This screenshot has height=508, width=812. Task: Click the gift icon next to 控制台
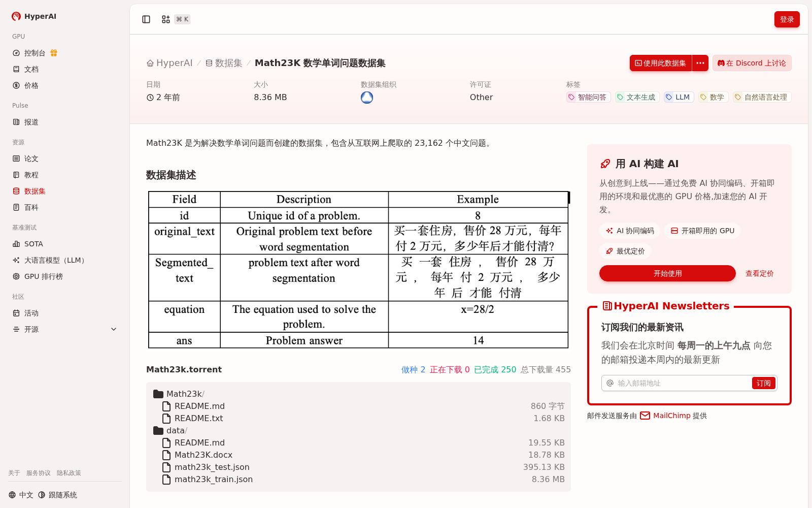click(54, 53)
